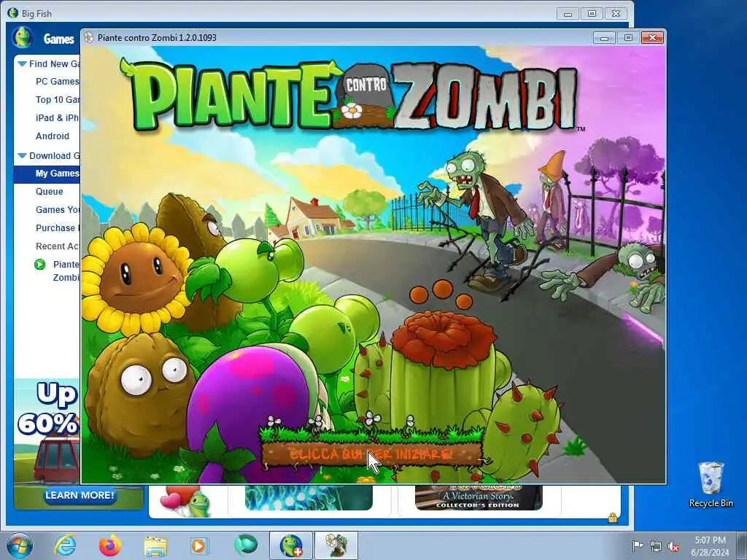The height and width of the screenshot is (560, 747).
Task: Click the Up 60% promotional banner
Action: (x=47, y=431)
